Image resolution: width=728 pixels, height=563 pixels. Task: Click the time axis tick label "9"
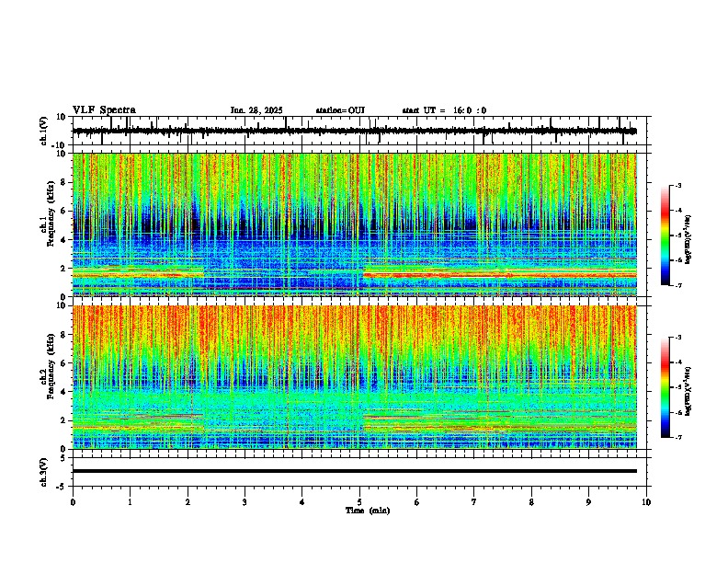tap(588, 502)
